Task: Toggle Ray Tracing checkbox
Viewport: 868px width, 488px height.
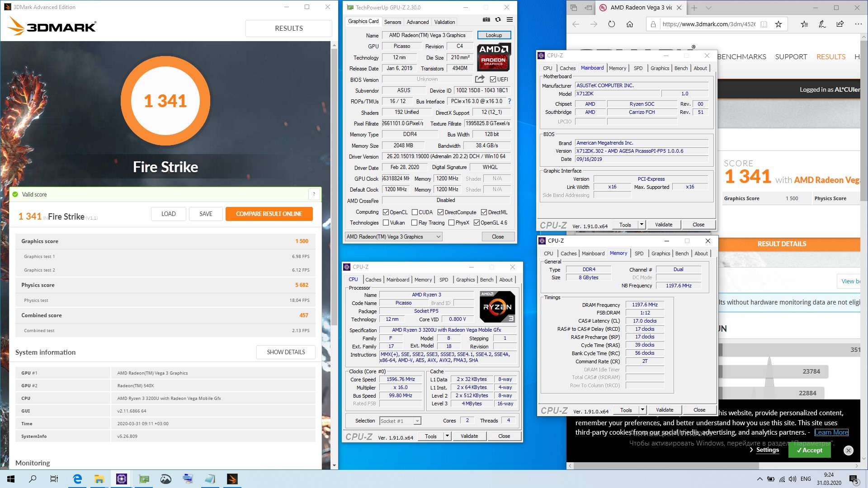Action: tap(414, 223)
